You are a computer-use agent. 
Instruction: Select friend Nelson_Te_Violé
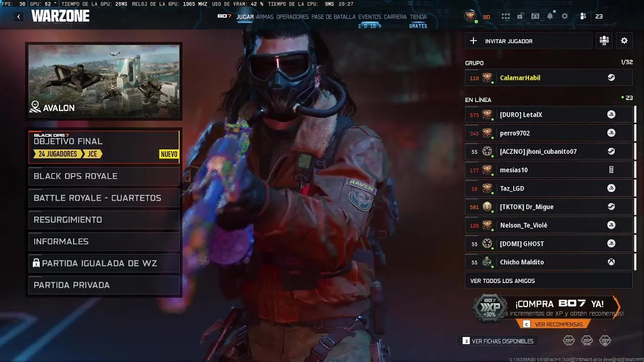[548, 225]
